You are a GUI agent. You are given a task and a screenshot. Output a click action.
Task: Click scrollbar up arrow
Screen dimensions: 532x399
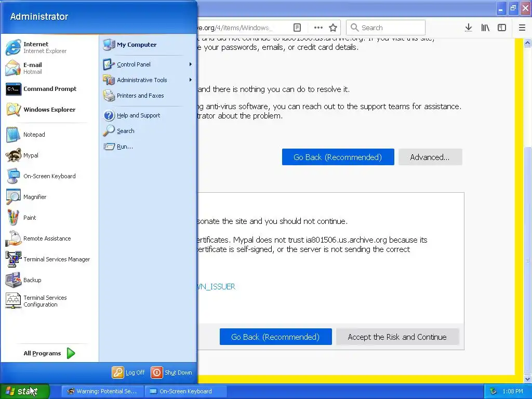(x=528, y=43)
